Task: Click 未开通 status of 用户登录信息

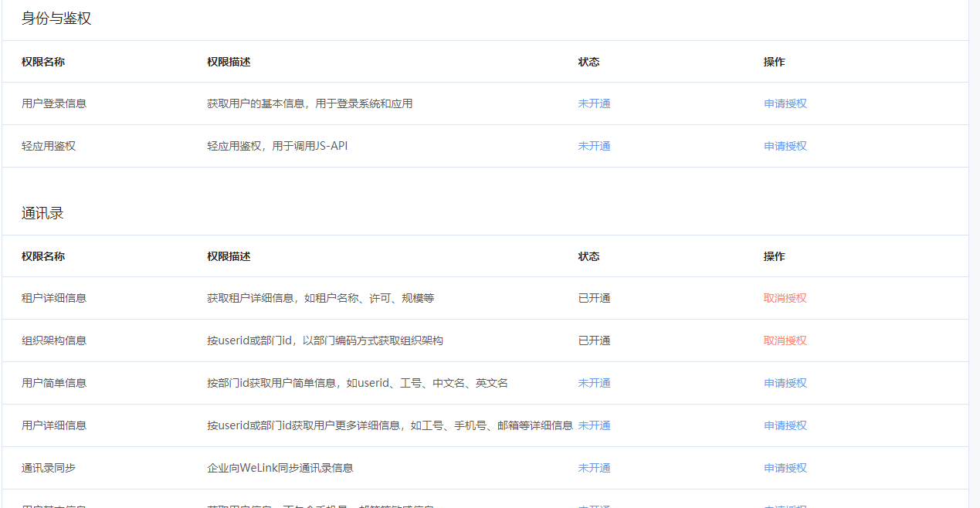Action: [594, 103]
